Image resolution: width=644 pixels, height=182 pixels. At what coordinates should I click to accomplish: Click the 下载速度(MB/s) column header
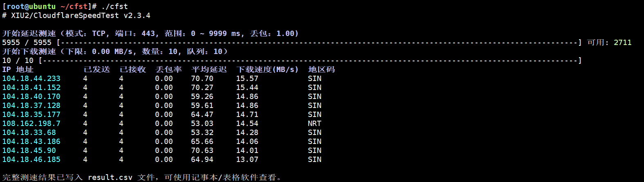click(267, 70)
